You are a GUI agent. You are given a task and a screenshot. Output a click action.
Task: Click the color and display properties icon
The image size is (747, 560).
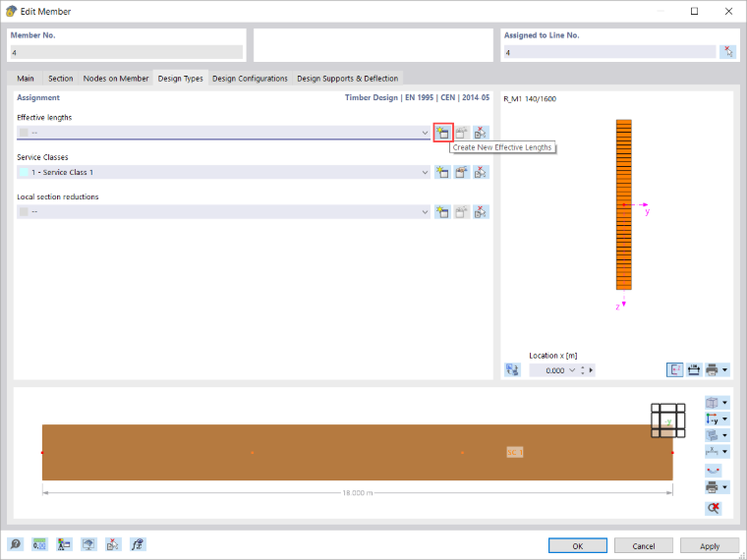click(x=64, y=544)
